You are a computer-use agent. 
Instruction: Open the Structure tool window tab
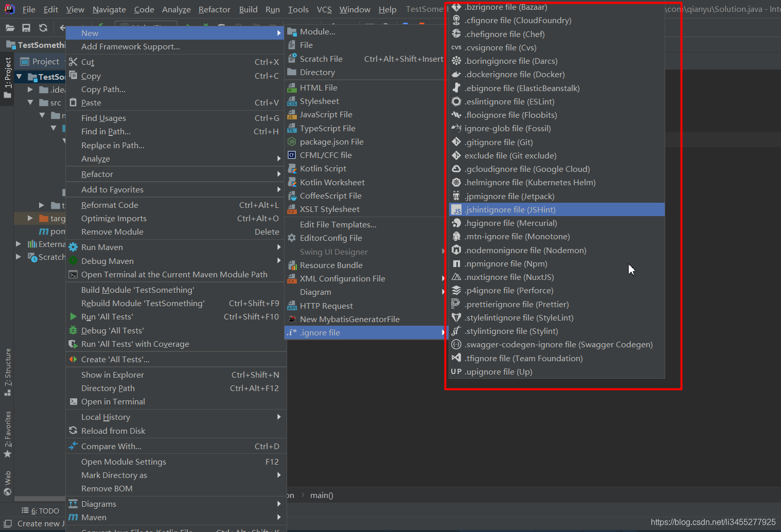click(7, 371)
